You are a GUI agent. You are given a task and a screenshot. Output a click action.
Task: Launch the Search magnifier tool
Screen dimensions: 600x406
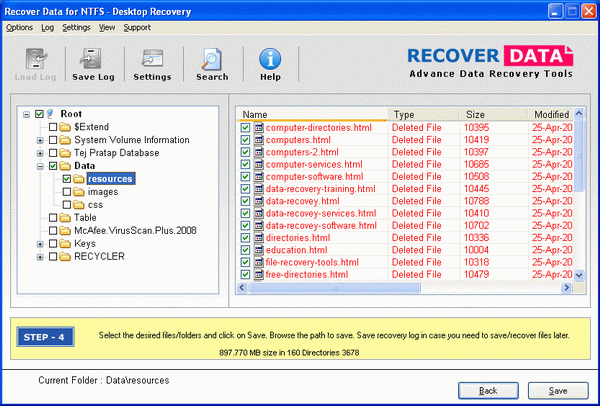[211, 59]
